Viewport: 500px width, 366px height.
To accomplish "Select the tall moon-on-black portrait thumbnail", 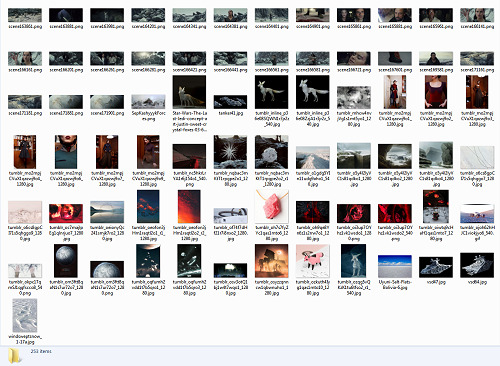I will (x=66, y=261).
